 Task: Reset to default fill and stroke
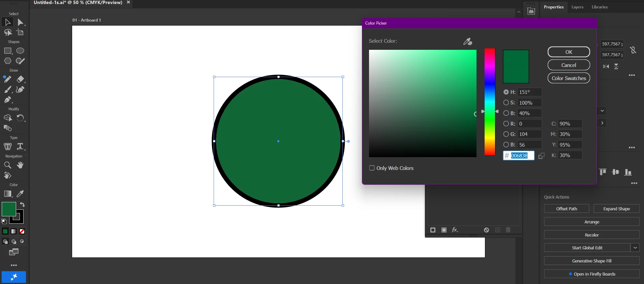[x=4, y=221]
